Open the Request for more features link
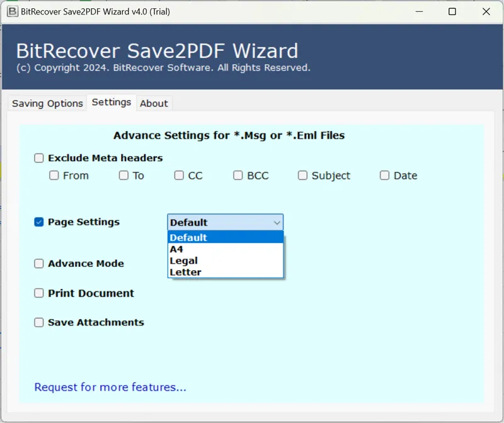The width and height of the screenshot is (504, 423). [x=110, y=387]
